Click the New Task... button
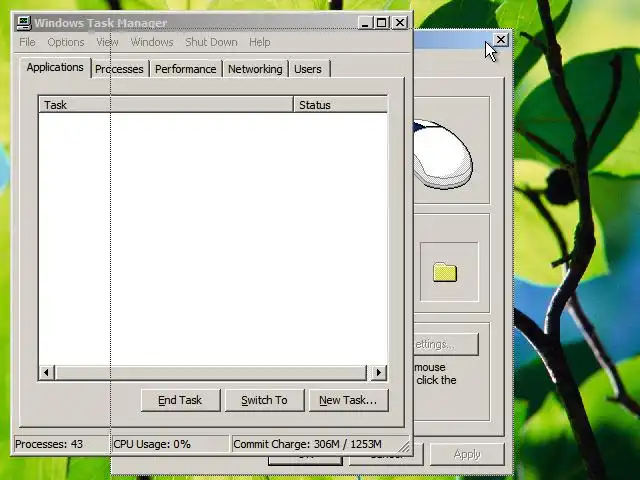The image size is (640, 480). pyautogui.click(x=348, y=400)
